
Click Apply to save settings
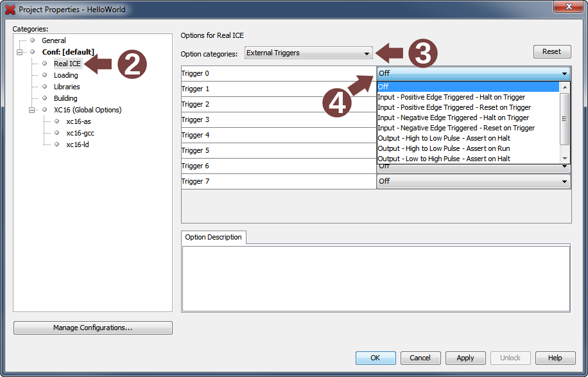pos(465,358)
